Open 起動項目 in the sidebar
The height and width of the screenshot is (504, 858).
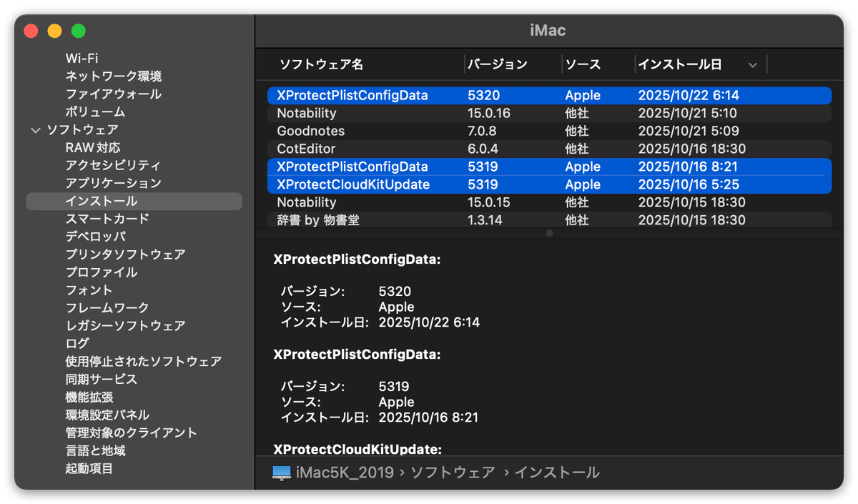click(x=89, y=469)
